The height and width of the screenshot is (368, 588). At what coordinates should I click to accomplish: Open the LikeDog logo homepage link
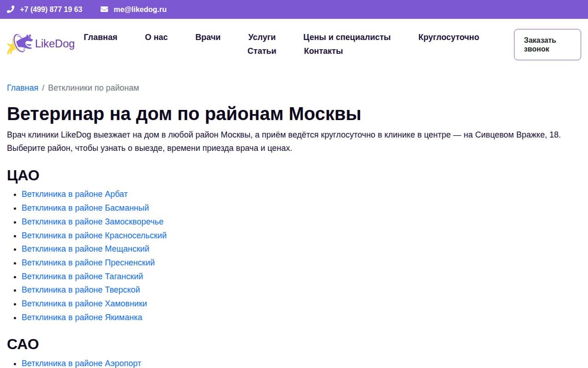coord(41,44)
